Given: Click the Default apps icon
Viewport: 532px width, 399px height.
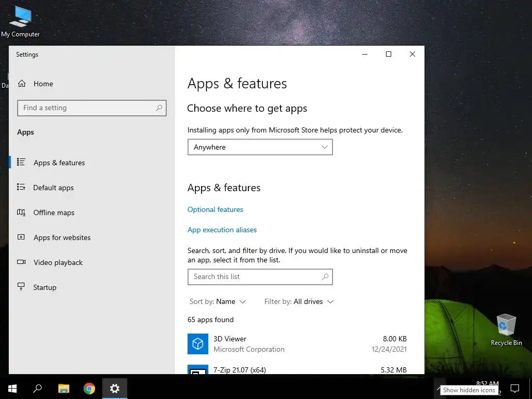Looking at the screenshot, I should [x=21, y=187].
